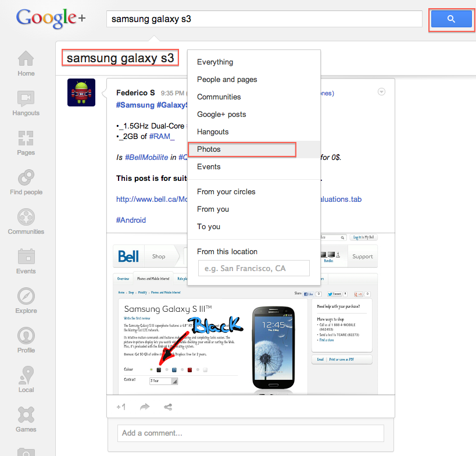The height and width of the screenshot is (456, 476).
Task: Click Add a comment field
Action: pyautogui.click(x=250, y=433)
